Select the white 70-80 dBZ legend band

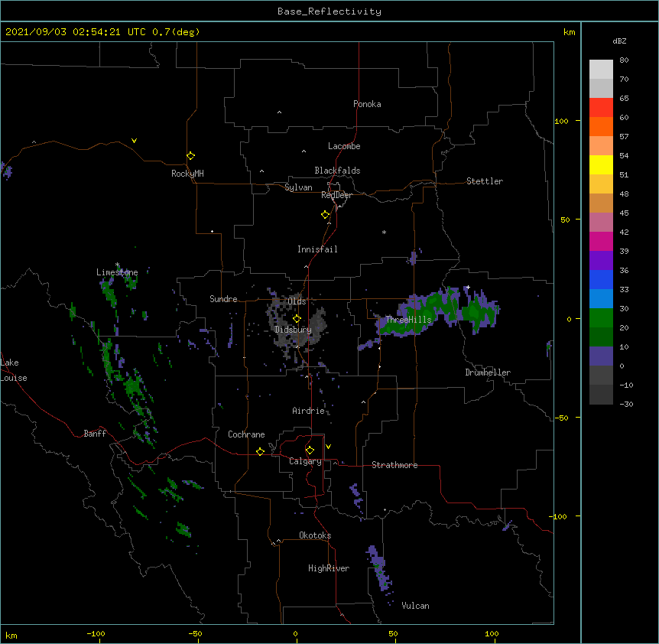[x=601, y=70]
